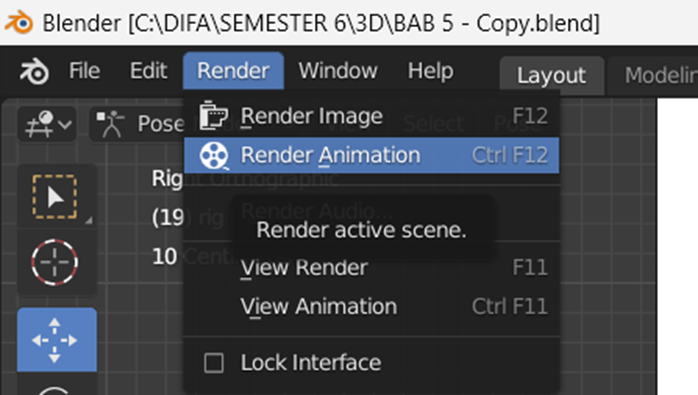Click the editor type viewport icon

pos(41,124)
